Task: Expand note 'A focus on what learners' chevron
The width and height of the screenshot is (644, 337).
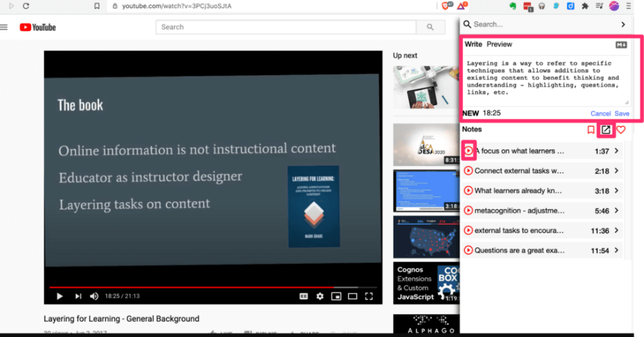Action: click(617, 151)
